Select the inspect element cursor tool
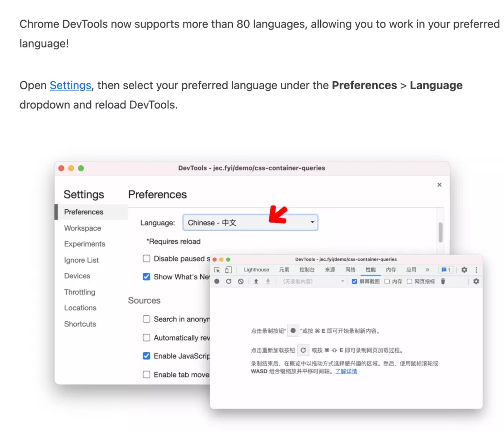 point(217,270)
